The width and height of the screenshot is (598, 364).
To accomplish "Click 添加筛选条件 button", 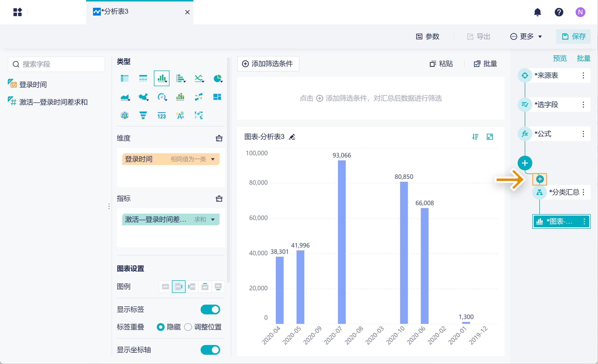I will pos(268,64).
